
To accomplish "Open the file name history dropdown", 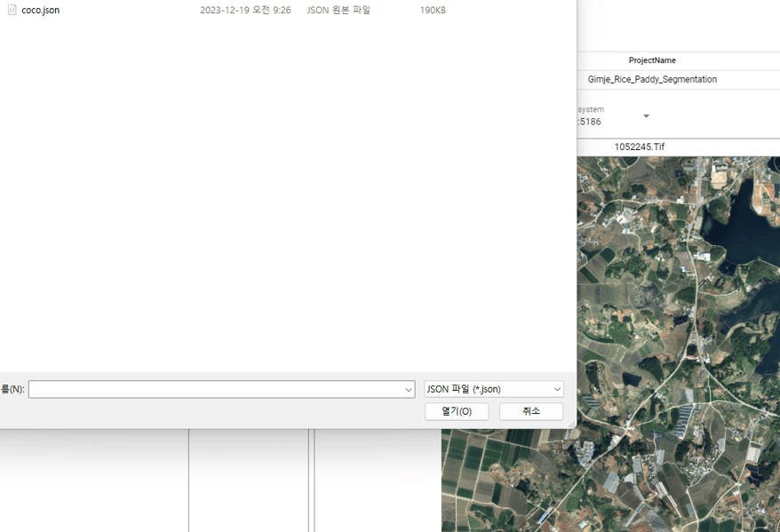I will coord(408,389).
